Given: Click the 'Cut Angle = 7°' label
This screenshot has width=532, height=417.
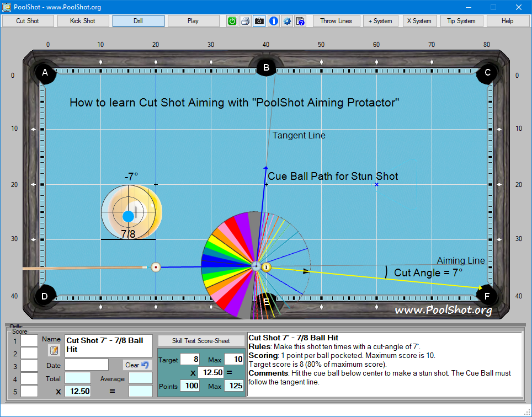Looking at the screenshot, I should click(428, 272).
